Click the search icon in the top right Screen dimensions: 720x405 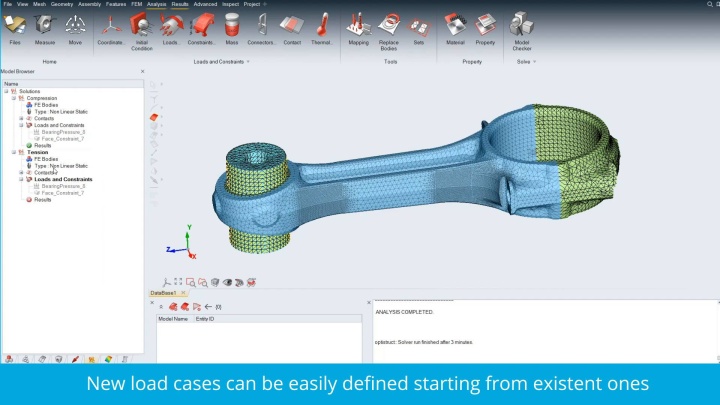coord(709,4)
